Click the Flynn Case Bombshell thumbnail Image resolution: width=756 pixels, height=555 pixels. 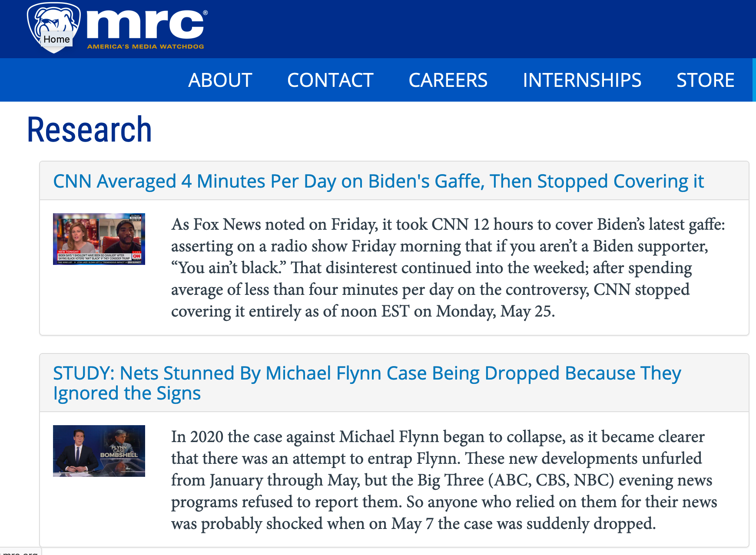click(x=99, y=451)
